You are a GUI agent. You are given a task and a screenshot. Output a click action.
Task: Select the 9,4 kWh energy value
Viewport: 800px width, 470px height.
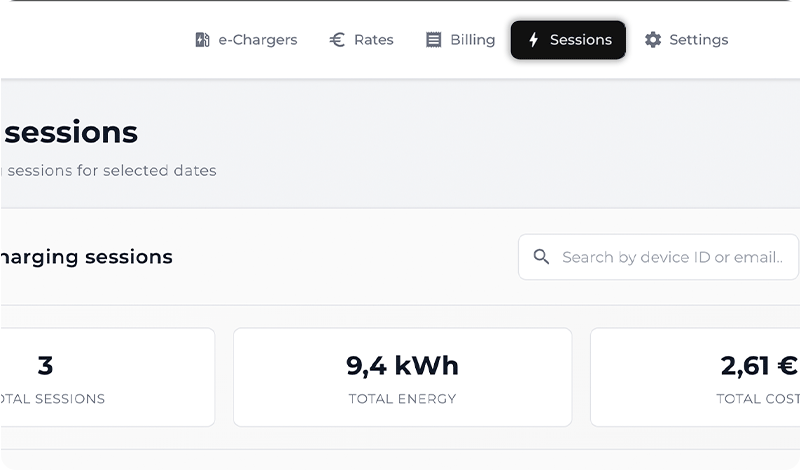click(x=402, y=366)
